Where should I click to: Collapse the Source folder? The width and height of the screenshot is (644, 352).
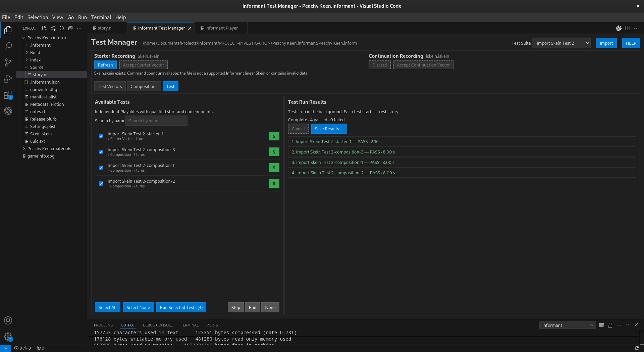(37, 67)
